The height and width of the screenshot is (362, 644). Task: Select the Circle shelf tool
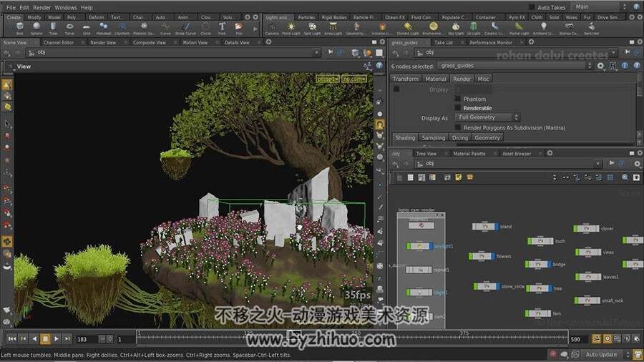click(205, 29)
